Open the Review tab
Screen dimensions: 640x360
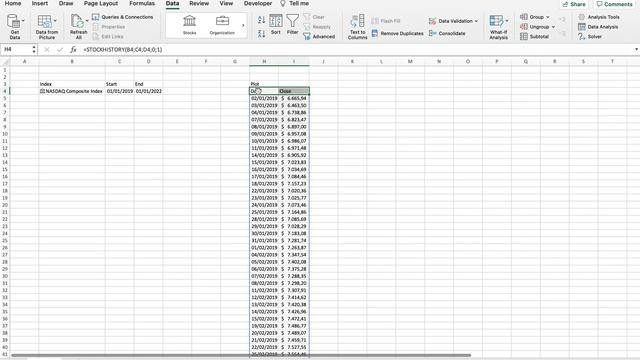point(199,3)
